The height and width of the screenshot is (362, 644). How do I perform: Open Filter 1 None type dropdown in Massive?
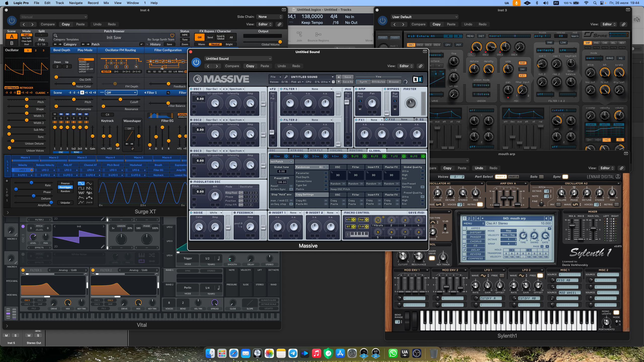coord(316,89)
